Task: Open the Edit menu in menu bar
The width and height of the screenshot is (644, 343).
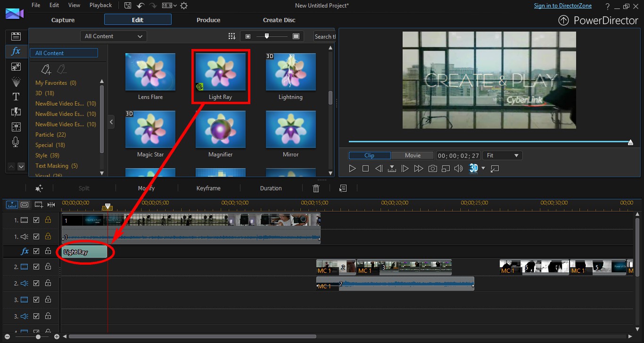Action: click(54, 5)
